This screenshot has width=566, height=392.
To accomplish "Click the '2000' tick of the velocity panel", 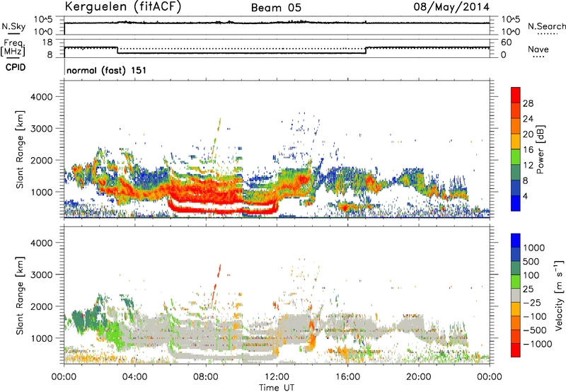I will pyautogui.click(x=42, y=306).
